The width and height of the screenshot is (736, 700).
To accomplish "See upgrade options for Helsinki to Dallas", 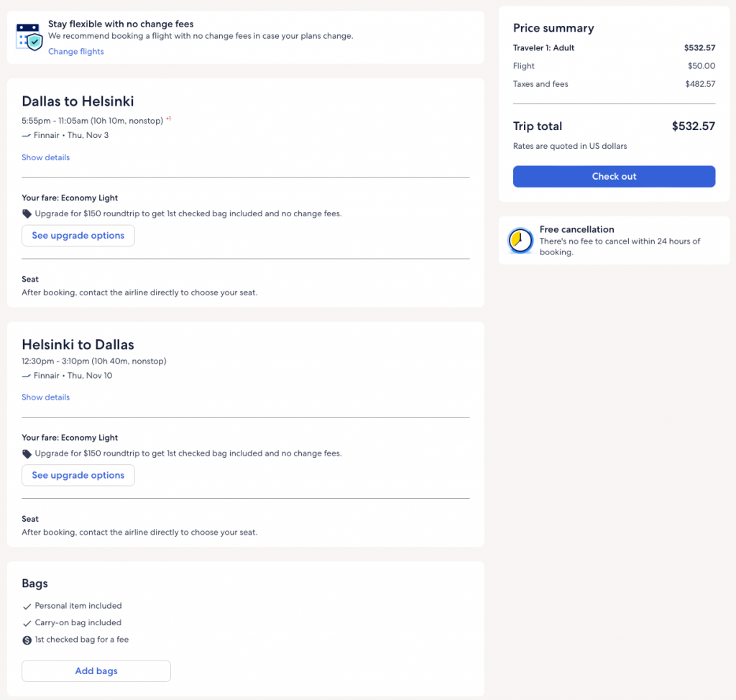I will (78, 475).
